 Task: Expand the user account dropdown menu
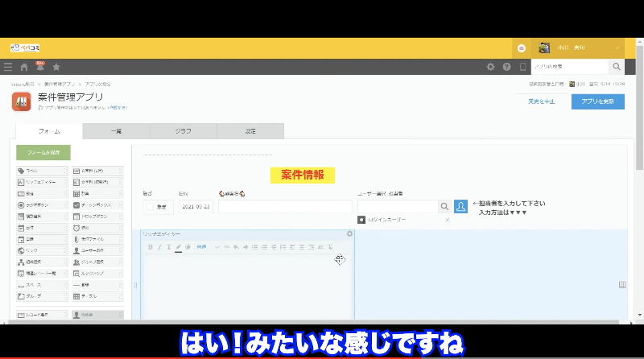coord(617,47)
